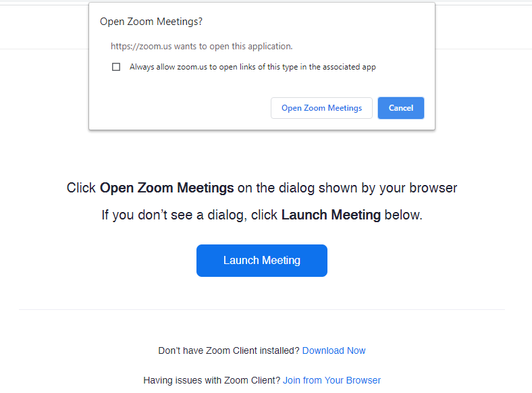Follow the Join from Your Browser link
The height and width of the screenshot is (393, 532).
(331, 380)
